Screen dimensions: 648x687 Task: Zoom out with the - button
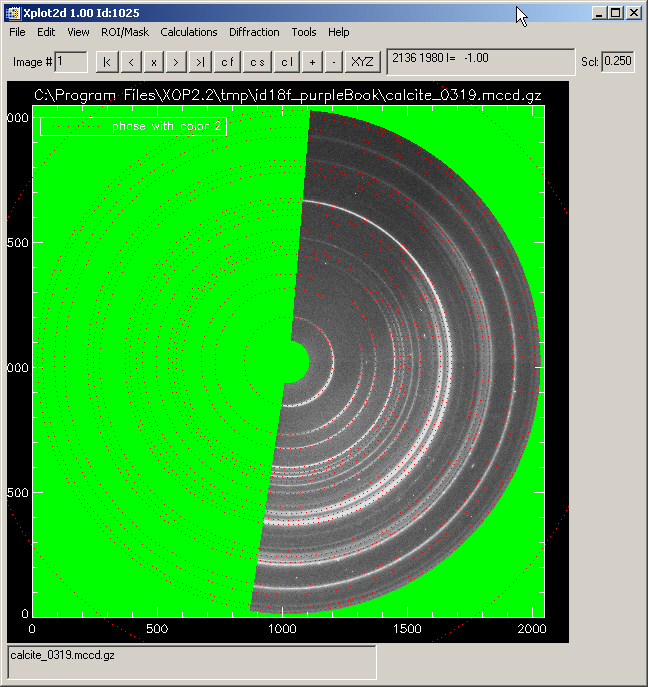pos(333,62)
